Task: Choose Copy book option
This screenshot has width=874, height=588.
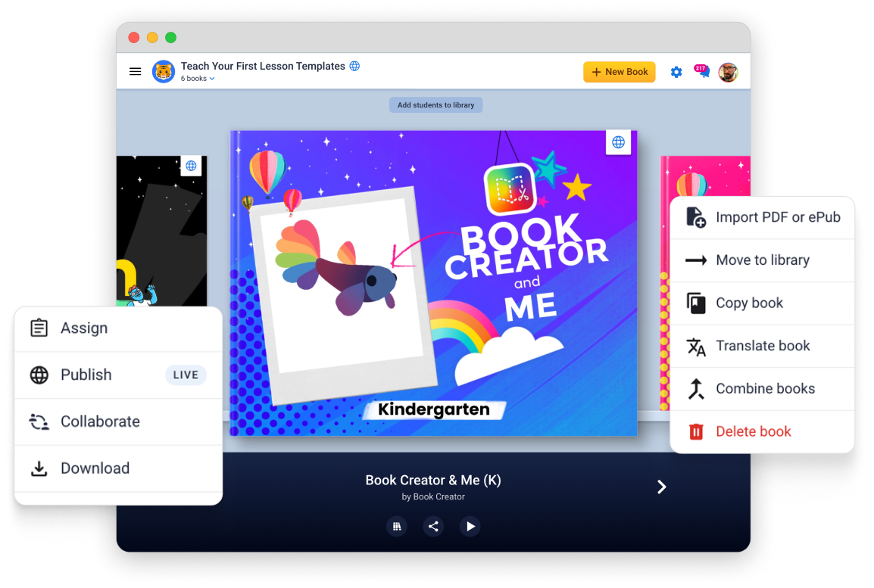Action: click(x=762, y=303)
